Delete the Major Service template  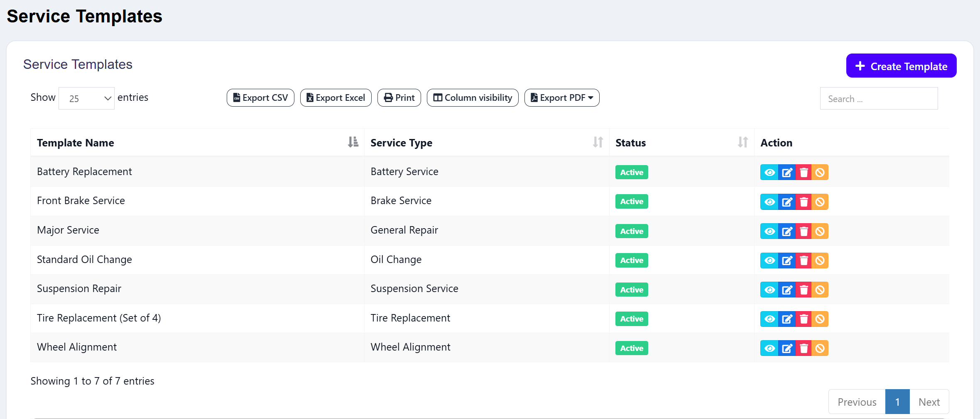(x=804, y=231)
